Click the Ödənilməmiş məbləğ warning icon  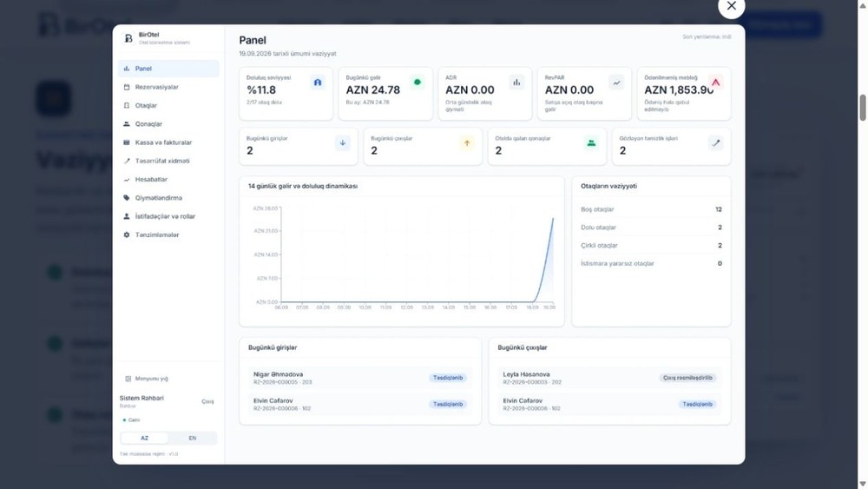[x=716, y=83]
